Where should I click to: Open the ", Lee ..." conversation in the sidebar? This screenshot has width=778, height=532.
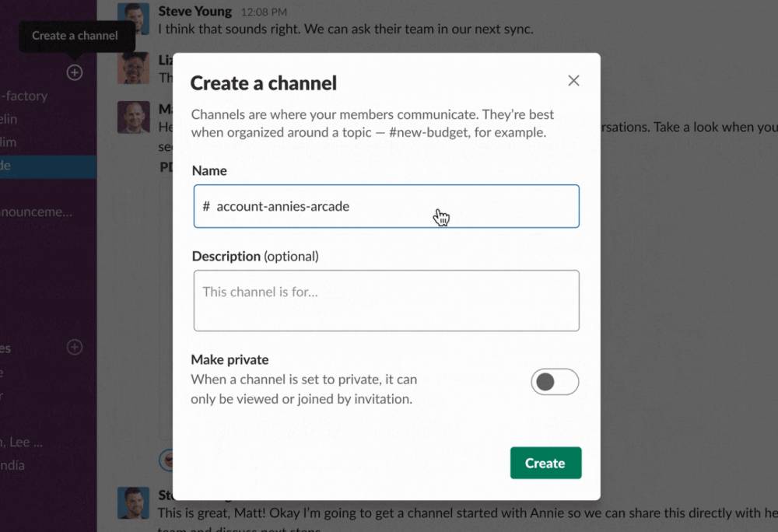coord(22,442)
